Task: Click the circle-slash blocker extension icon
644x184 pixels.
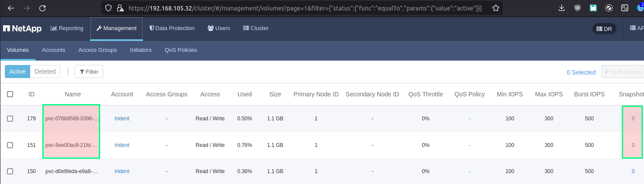Action: (x=609, y=8)
